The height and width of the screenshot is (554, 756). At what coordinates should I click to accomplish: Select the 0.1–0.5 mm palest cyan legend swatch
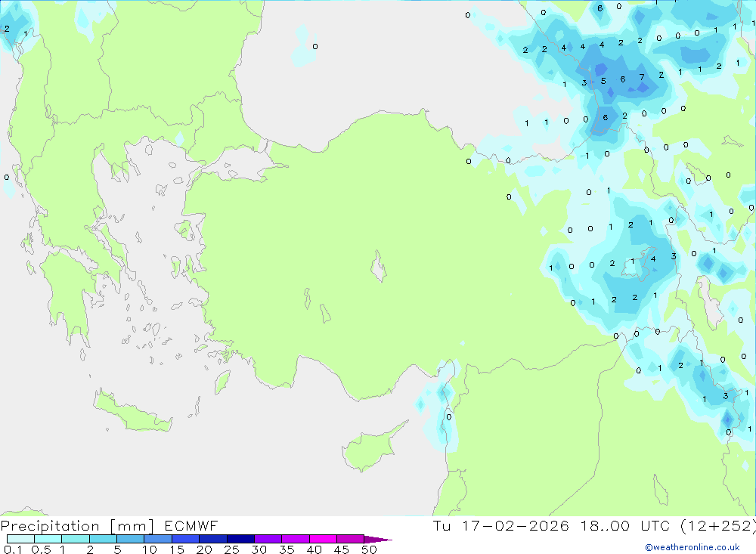(x=20, y=539)
